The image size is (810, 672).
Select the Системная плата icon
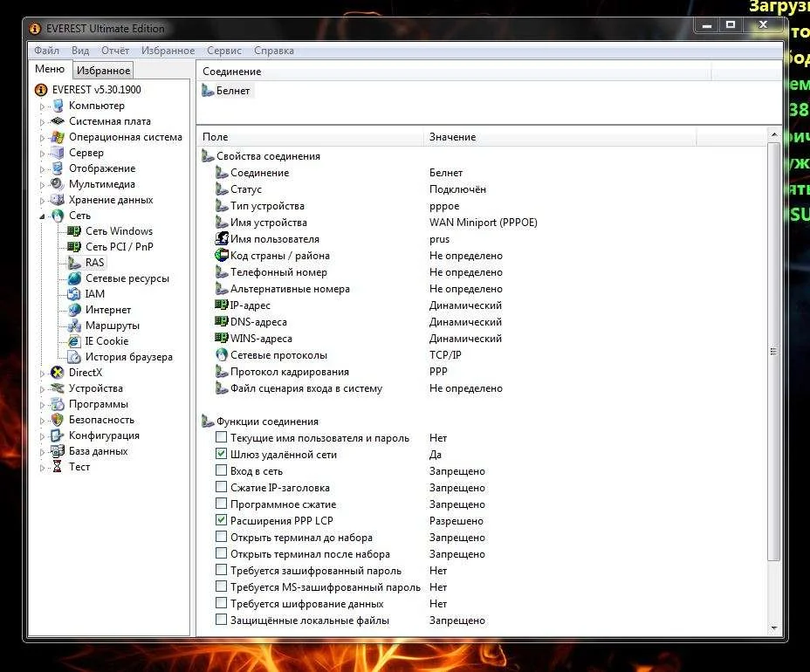click(x=58, y=121)
